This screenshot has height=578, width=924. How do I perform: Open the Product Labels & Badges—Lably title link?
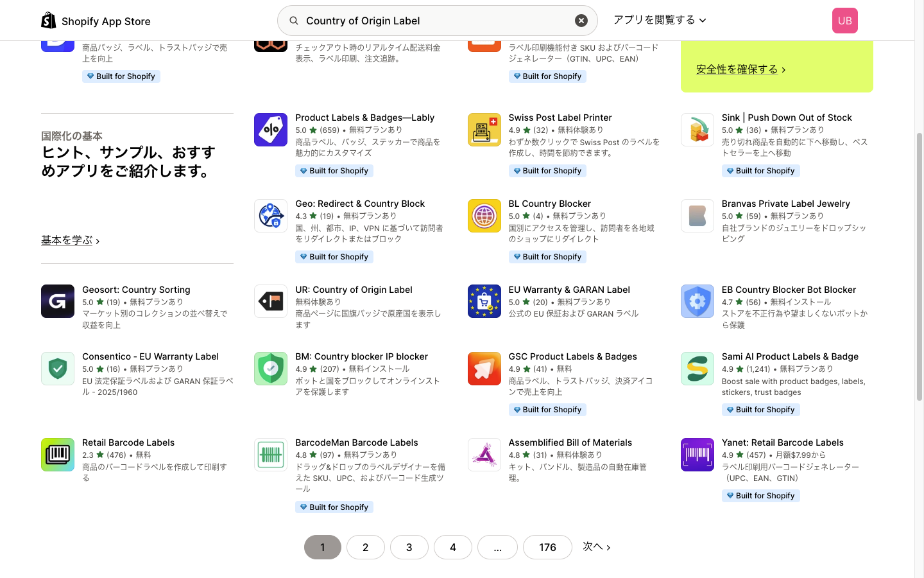point(364,118)
